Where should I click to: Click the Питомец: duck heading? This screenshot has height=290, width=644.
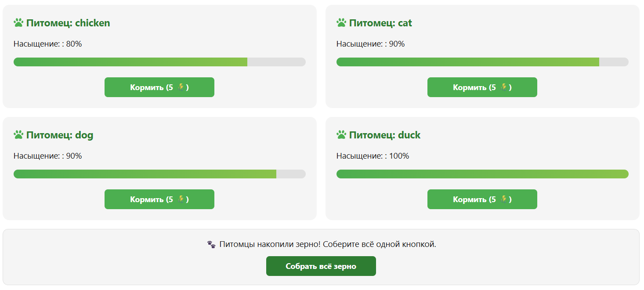[x=385, y=135]
